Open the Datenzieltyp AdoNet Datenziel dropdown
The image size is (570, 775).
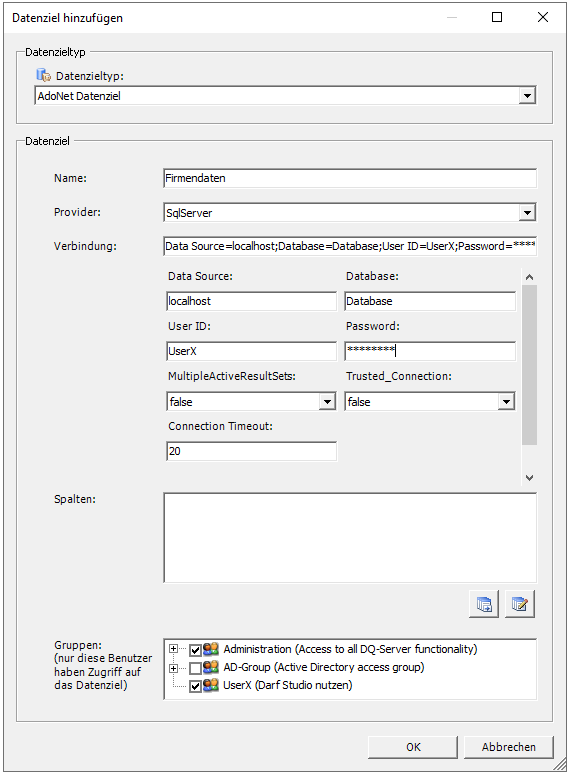tap(527, 96)
